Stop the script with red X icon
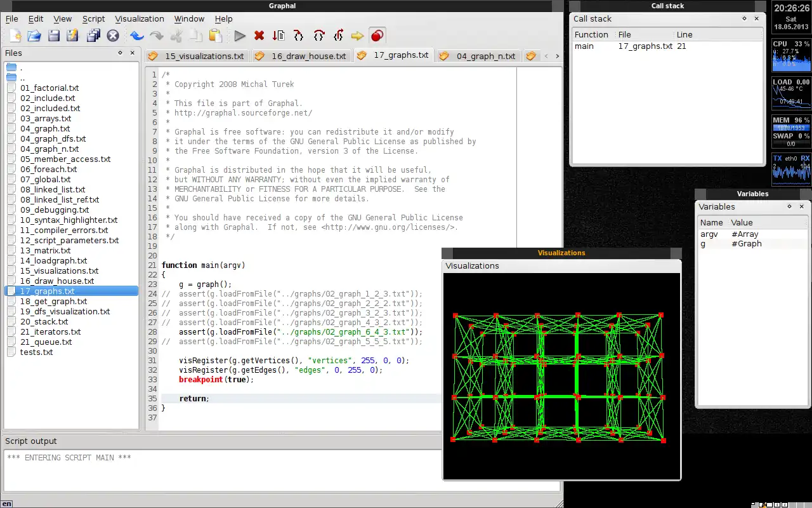Viewport: 812px width, 508px height. pos(259,36)
